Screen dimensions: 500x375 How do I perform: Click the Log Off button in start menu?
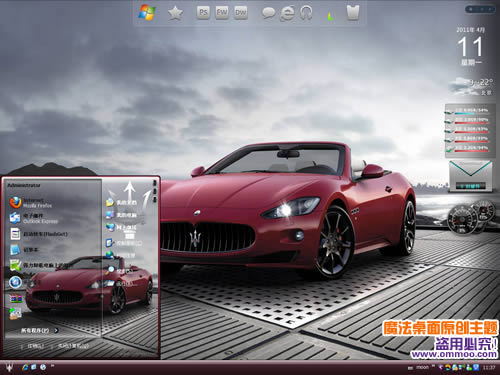33,346
